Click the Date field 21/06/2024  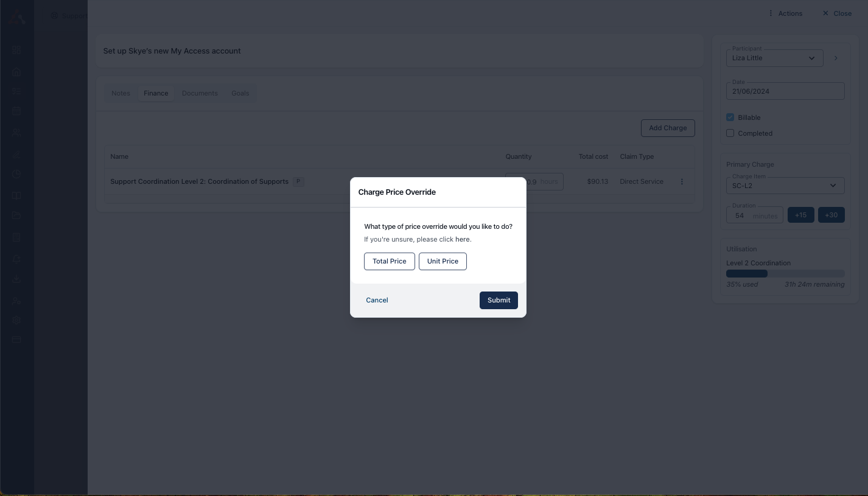click(x=785, y=91)
